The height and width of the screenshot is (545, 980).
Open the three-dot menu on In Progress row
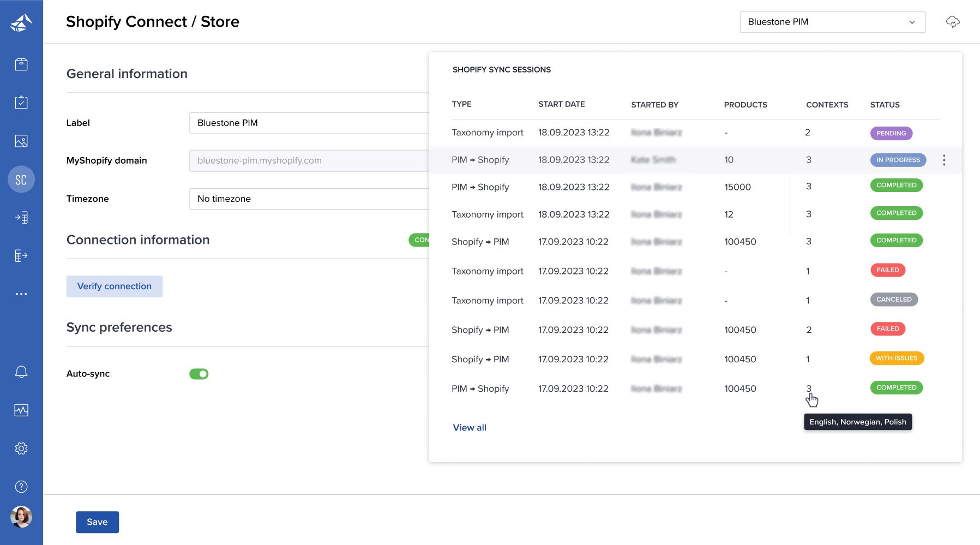[944, 160]
